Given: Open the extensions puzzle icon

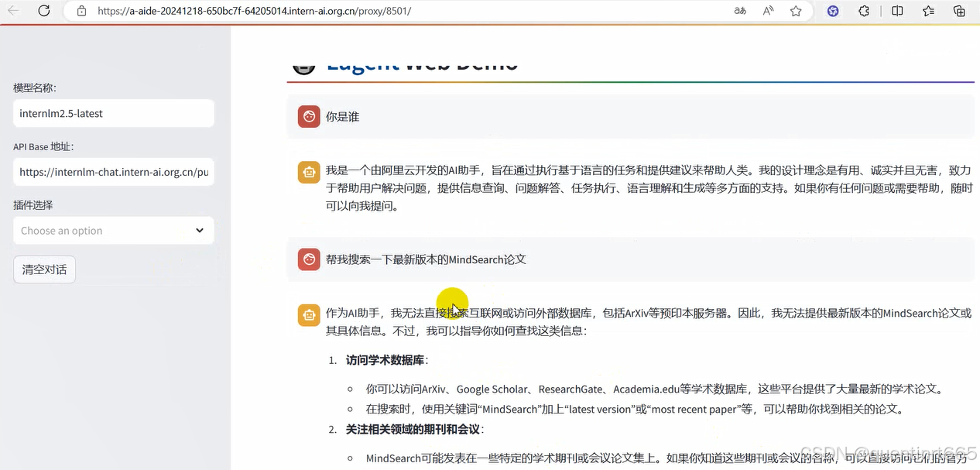Looking at the screenshot, I should tap(865, 11).
